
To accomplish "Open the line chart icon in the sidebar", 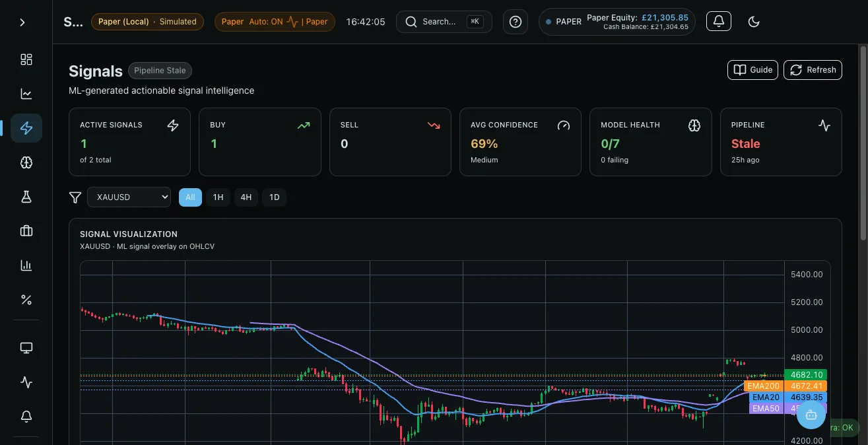I will (x=26, y=94).
